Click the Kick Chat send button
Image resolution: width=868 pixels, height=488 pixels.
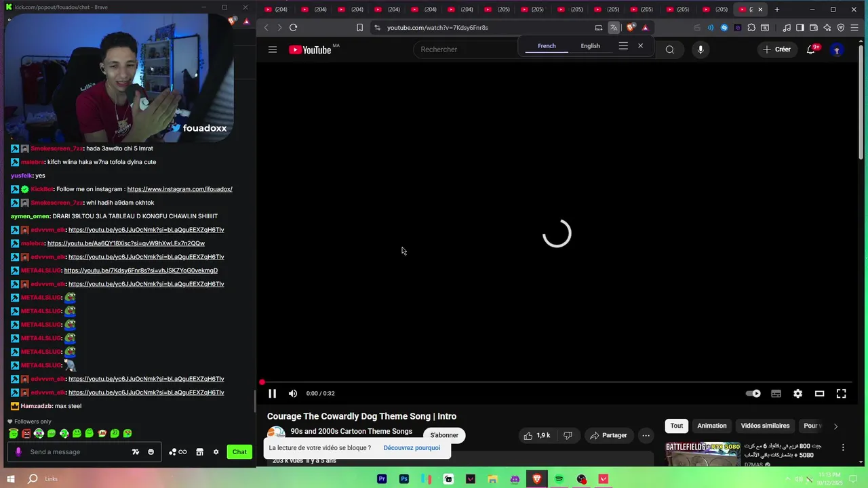pyautogui.click(x=239, y=452)
